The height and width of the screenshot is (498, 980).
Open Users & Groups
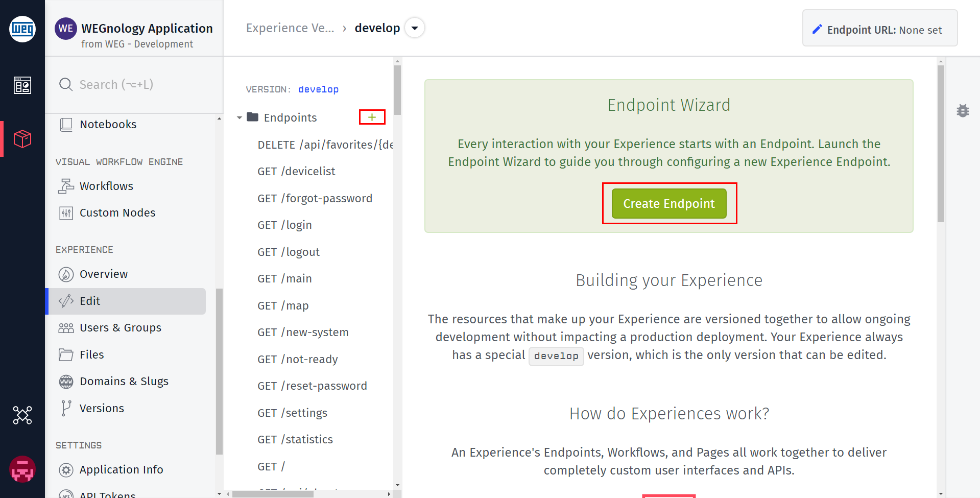click(121, 328)
